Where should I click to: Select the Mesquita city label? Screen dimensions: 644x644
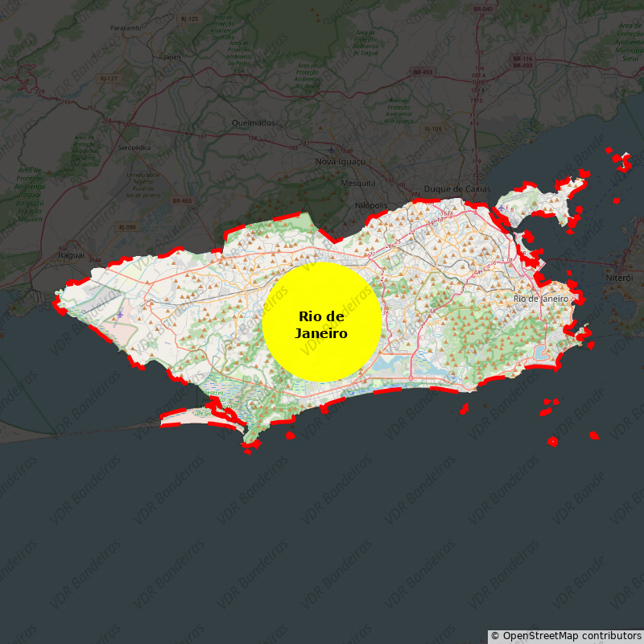[359, 183]
